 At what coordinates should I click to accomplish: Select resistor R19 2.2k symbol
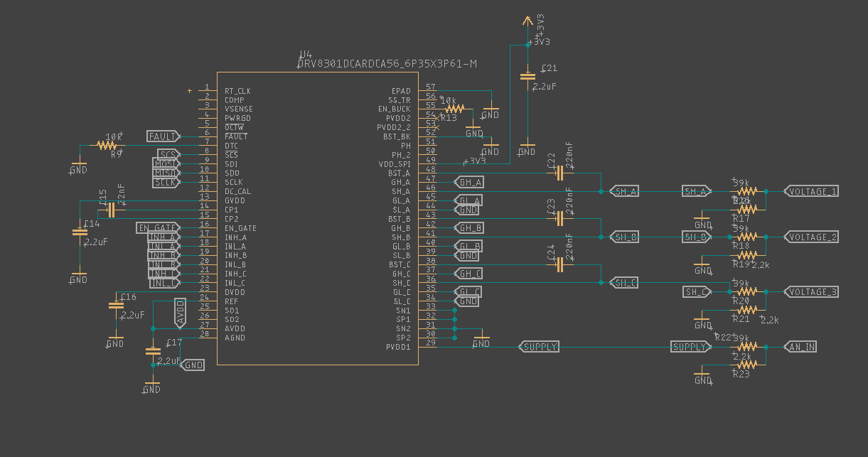coord(746,255)
